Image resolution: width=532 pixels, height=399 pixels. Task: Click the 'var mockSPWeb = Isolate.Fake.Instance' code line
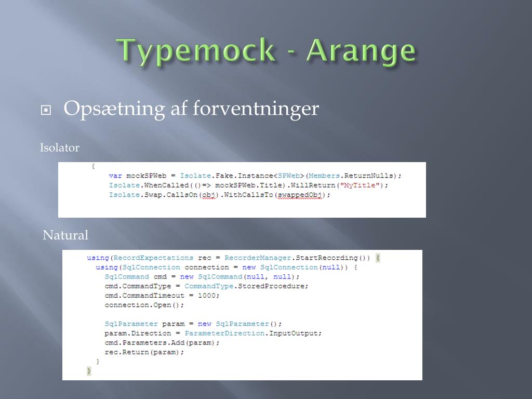click(255, 176)
